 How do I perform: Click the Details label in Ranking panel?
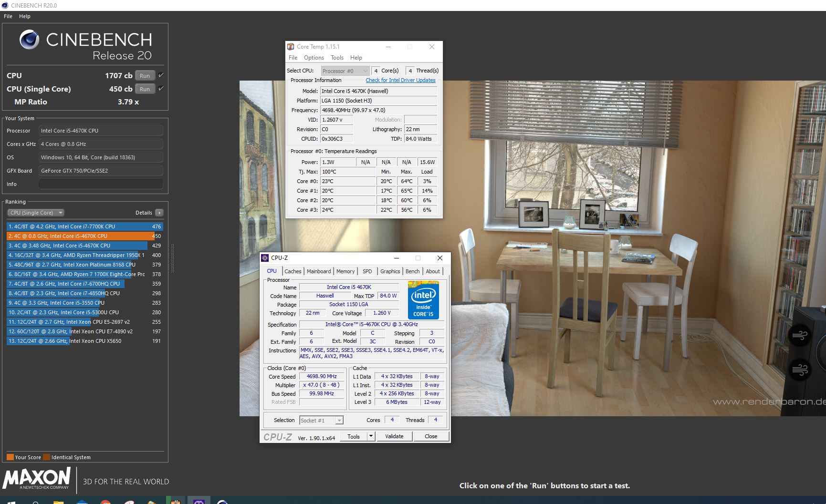tap(144, 213)
